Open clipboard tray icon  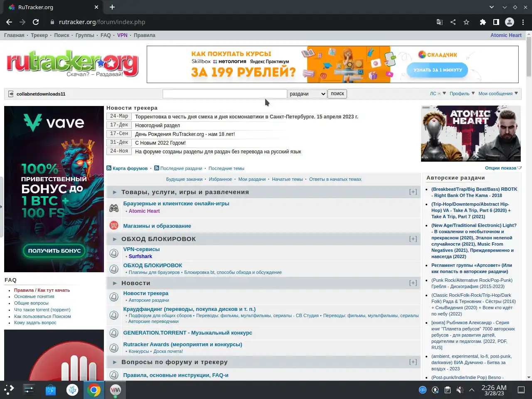click(x=447, y=390)
